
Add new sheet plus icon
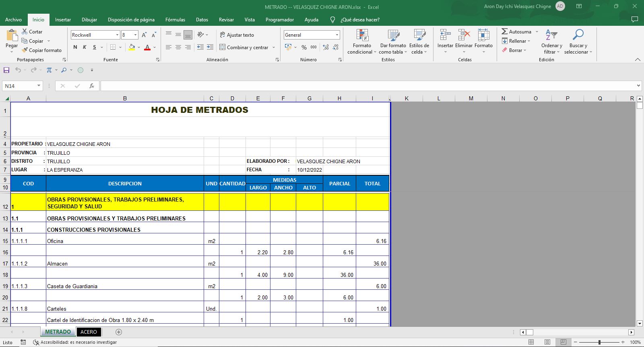coord(118,332)
